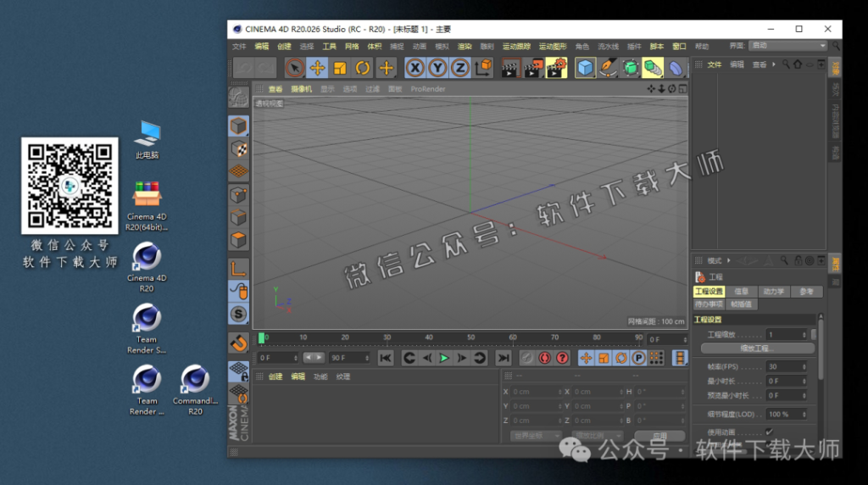The height and width of the screenshot is (485, 868).
Task: Click Make Editable icon in left sidebar
Action: click(x=238, y=98)
